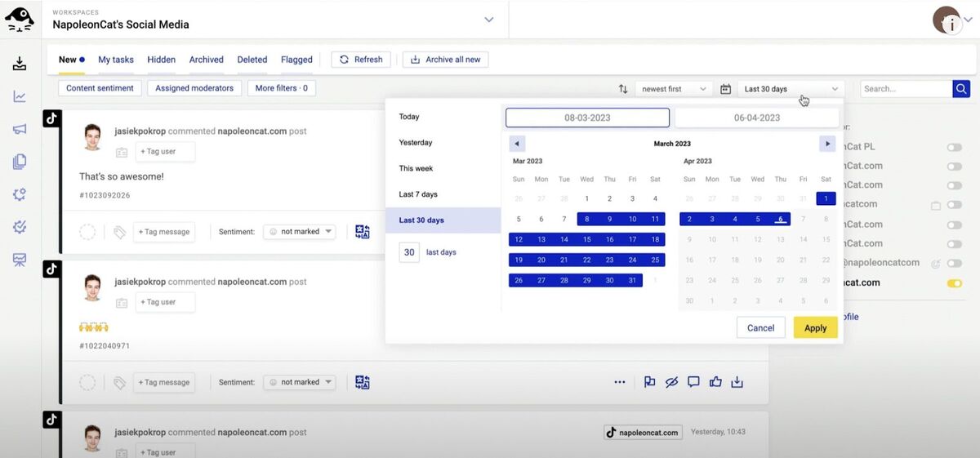Click the stacked documents sidebar icon
This screenshot has height=458, width=980.
coord(20,162)
